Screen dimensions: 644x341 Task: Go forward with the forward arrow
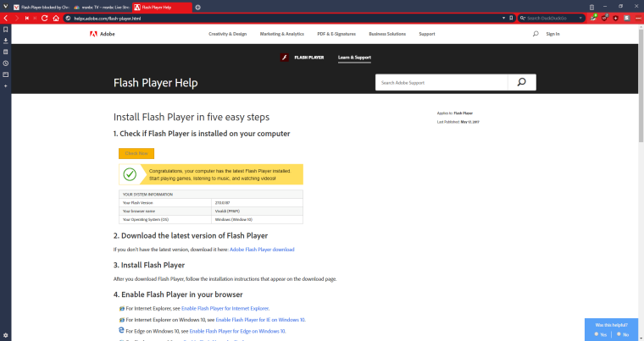coord(17,18)
